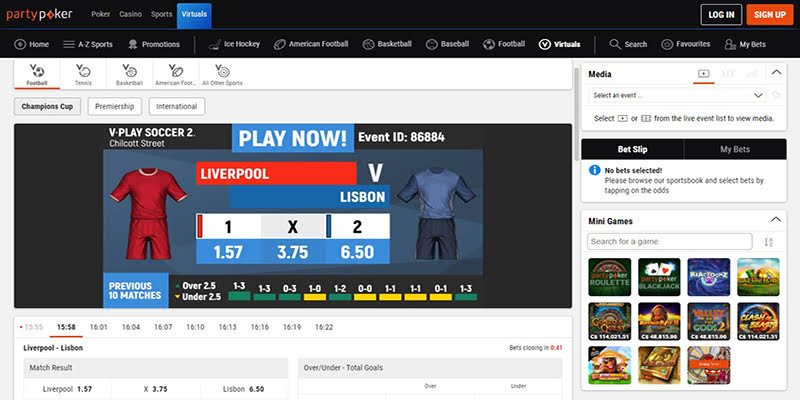
Task: Bet on draw X 3.75 in banner
Action: point(293,252)
